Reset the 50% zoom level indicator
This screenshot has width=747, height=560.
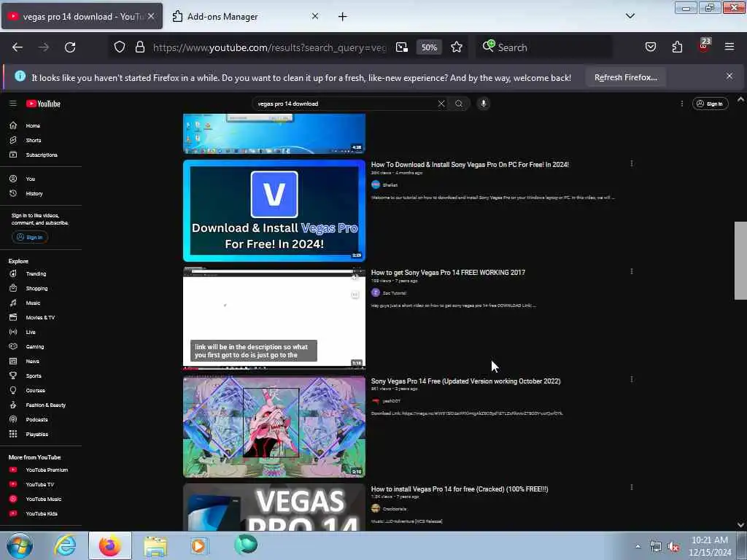coord(429,47)
